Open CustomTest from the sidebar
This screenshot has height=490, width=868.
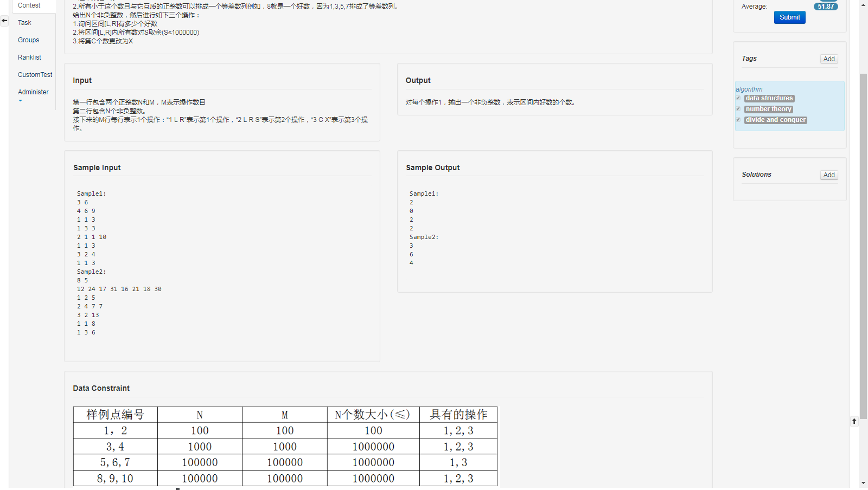click(x=35, y=75)
